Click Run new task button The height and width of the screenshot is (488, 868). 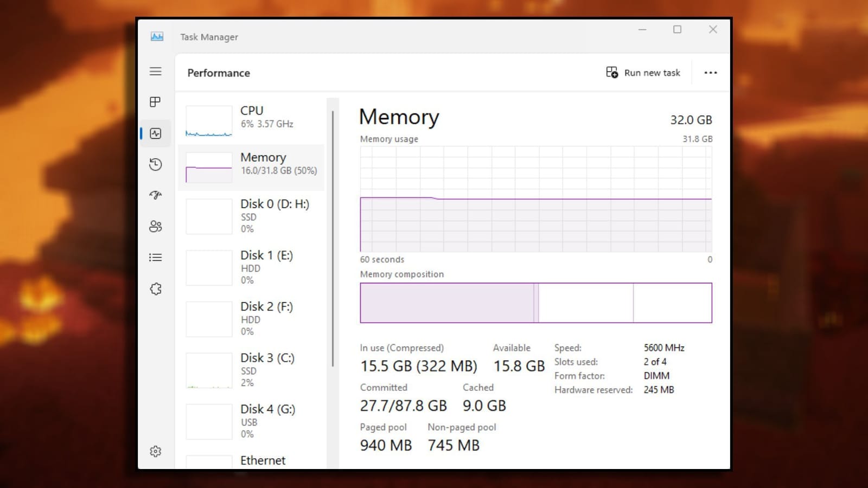click(x=643, y=73)
